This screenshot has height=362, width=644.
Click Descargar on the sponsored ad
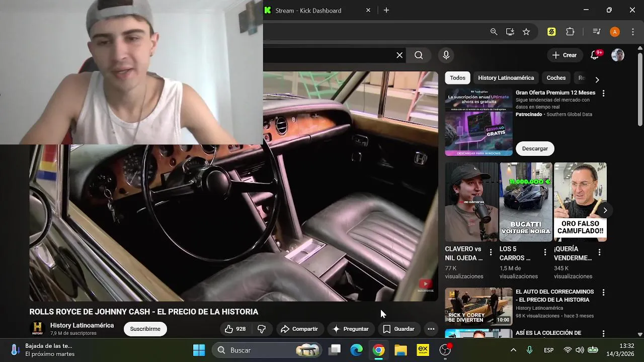tap(535, 148)
